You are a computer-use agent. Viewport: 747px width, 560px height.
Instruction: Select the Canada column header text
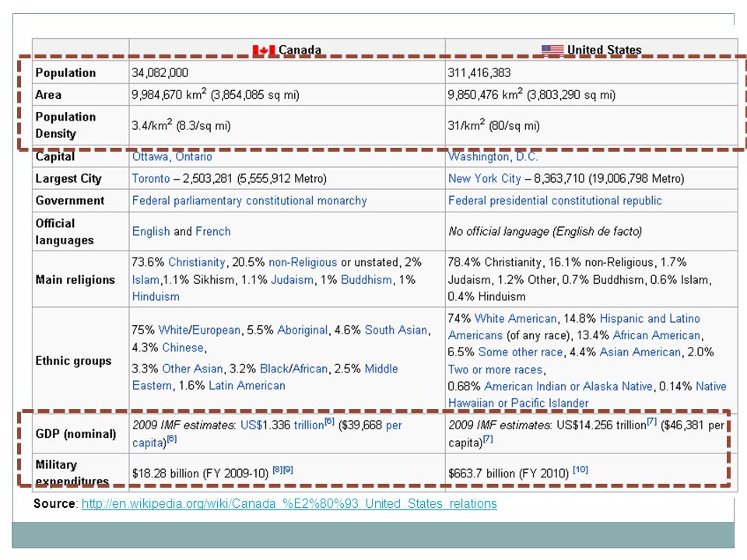click(x=300, y=50)
